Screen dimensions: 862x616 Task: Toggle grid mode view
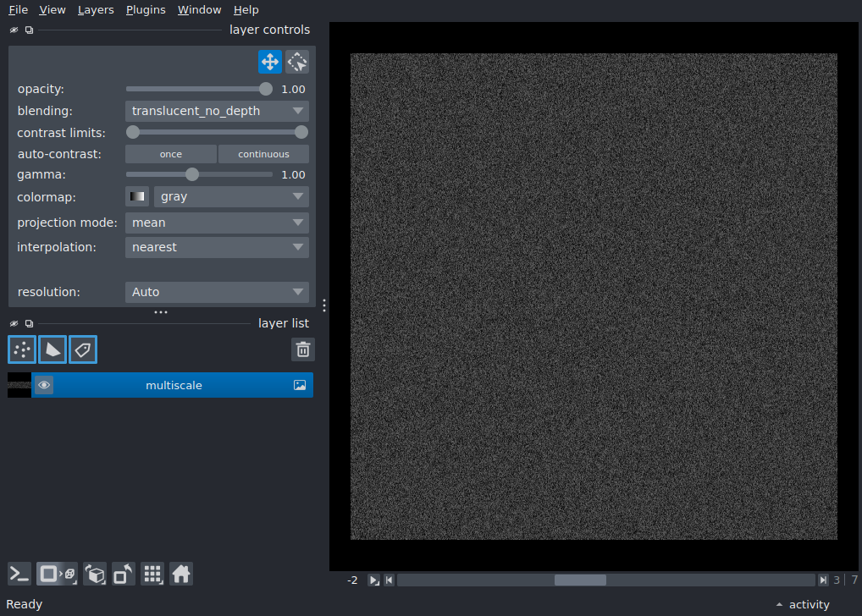[152, 575]
